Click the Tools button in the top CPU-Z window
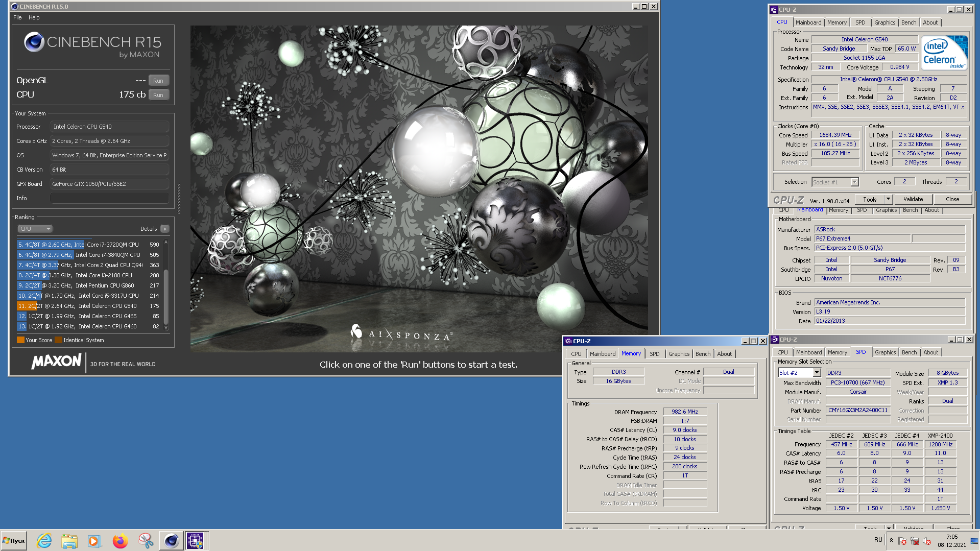The height and width of the screenshot is (551, 980). click(x=870, y=200)
